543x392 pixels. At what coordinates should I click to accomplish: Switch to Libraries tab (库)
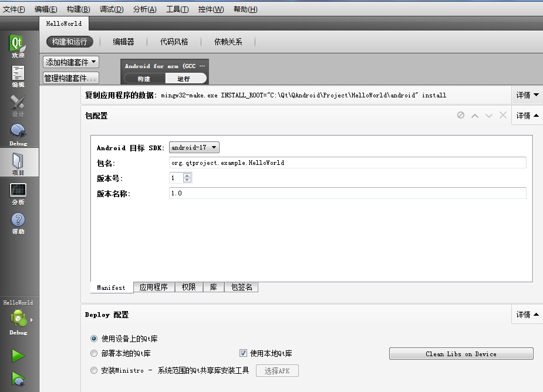pos(213,287)
